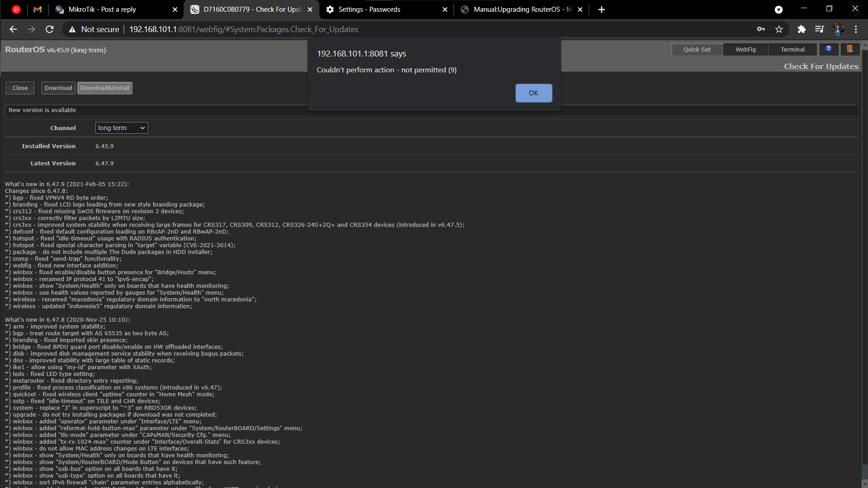
Task: Open Quick Set mode
Action: pos(697,50)
